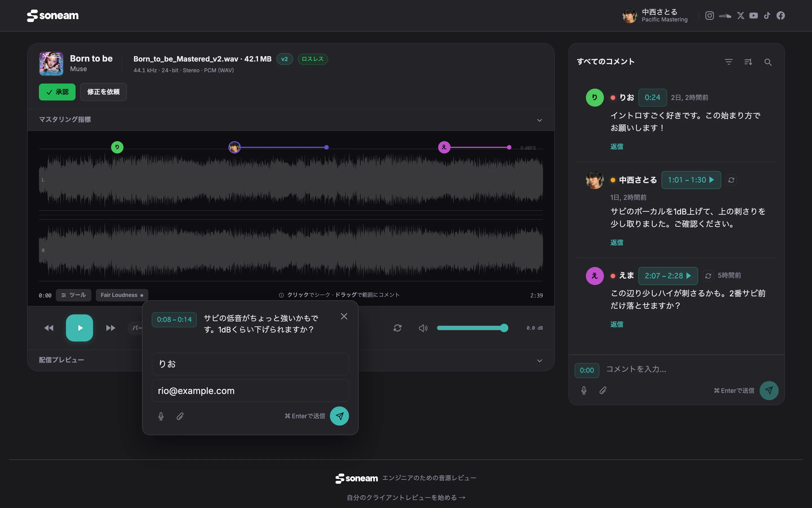Adjust the volume slider handle

tap(504, 328)
